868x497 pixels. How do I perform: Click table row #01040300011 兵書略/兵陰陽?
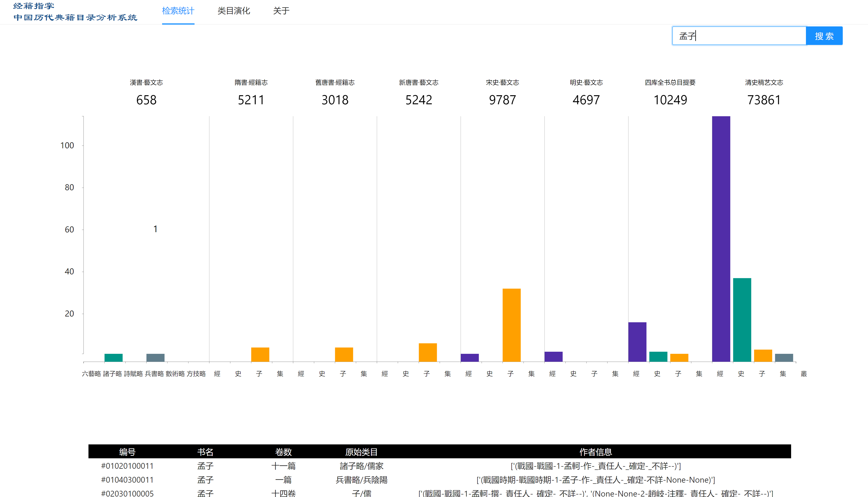[x=361, y=480]
